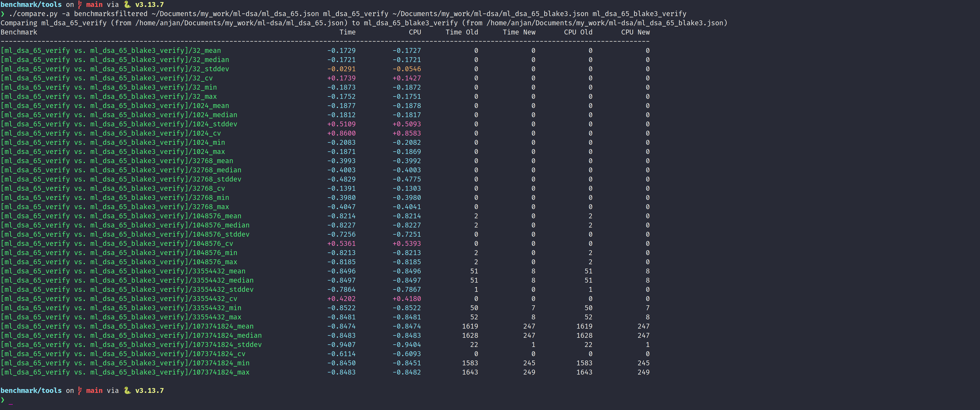Viewport: 980px width, 410px height.
Task: Click the pink +0.8600 time value
Action: tap(341, 133)
